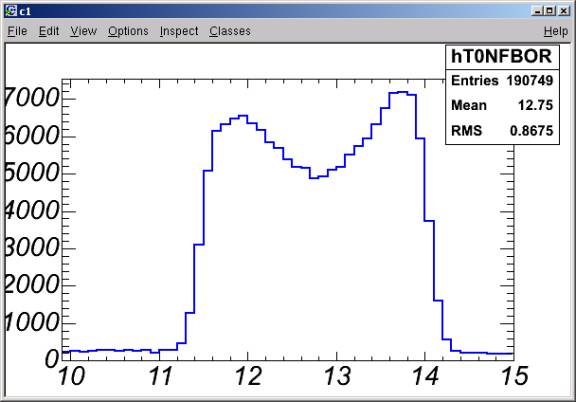Close the c1 canvas window
The height and width of the screenshot is (402, 576).
click(564, 11)
